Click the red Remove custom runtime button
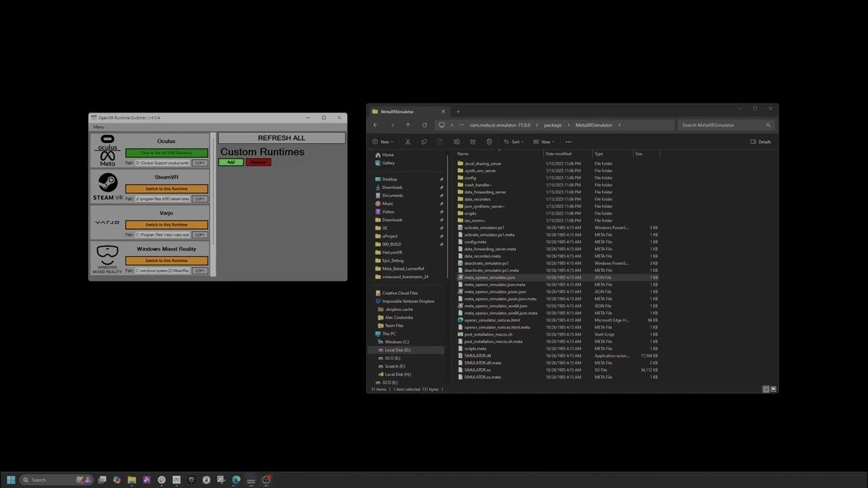 click(x=258, y=162)
